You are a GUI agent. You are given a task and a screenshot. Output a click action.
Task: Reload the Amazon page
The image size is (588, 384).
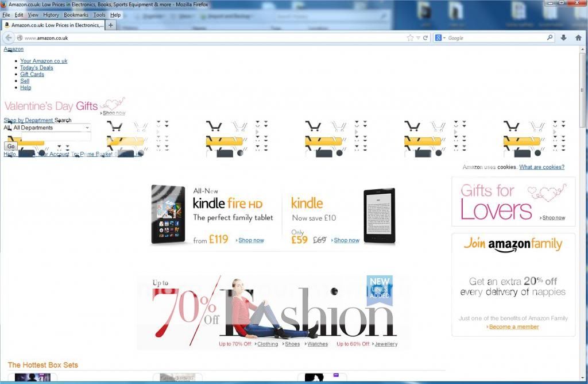click(425, 38)
